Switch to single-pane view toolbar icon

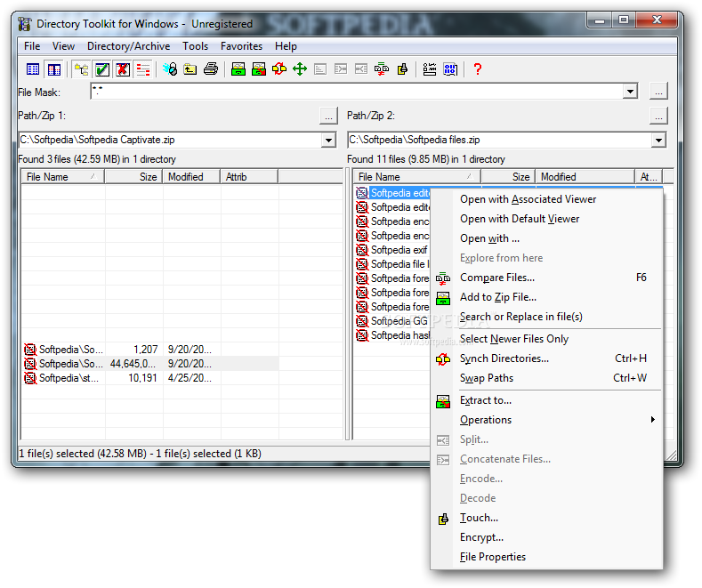[33, 69]
